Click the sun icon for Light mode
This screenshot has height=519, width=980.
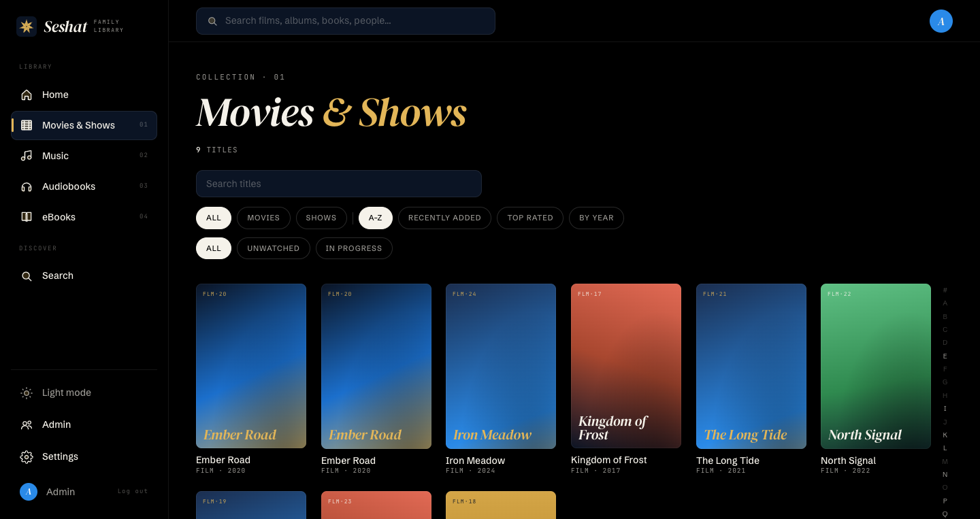pos(27,392)
